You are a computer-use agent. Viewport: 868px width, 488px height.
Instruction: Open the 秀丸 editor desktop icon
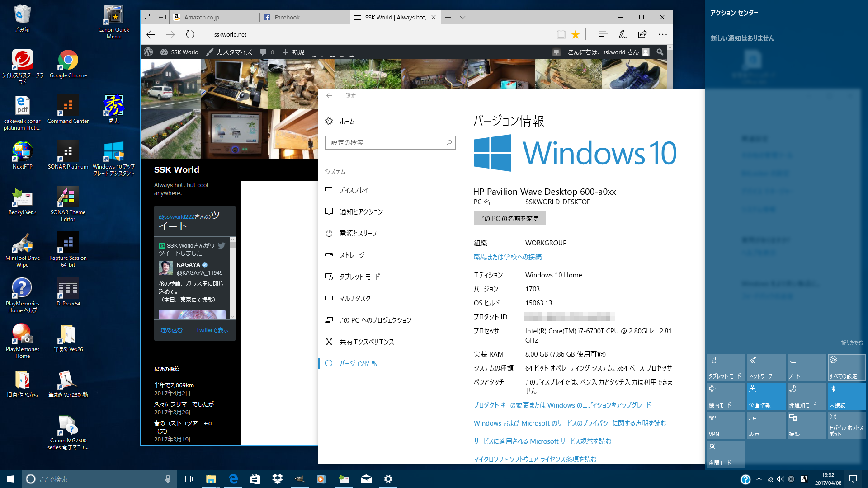click(113, 109)
